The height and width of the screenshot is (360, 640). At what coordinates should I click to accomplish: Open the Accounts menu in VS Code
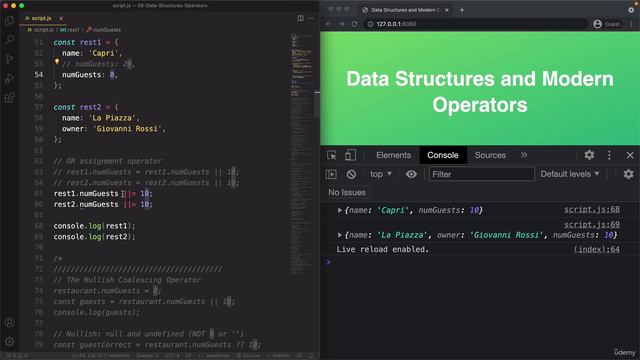pyautogui.click(x=9, y=322)
